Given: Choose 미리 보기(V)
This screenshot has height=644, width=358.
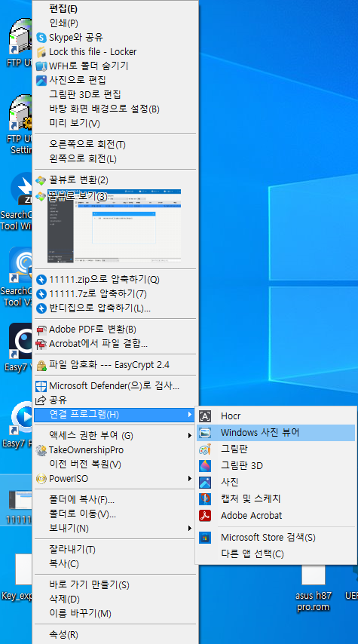Looking at the screenshot, I should tap(115, 123).
